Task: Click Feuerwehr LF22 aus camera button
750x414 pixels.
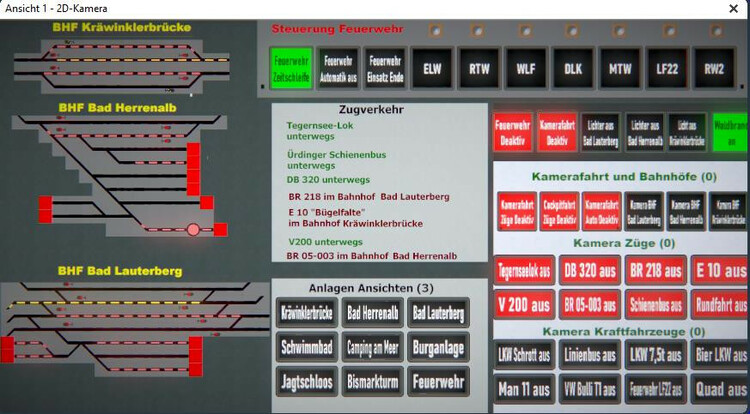Action: click(655, 389)
